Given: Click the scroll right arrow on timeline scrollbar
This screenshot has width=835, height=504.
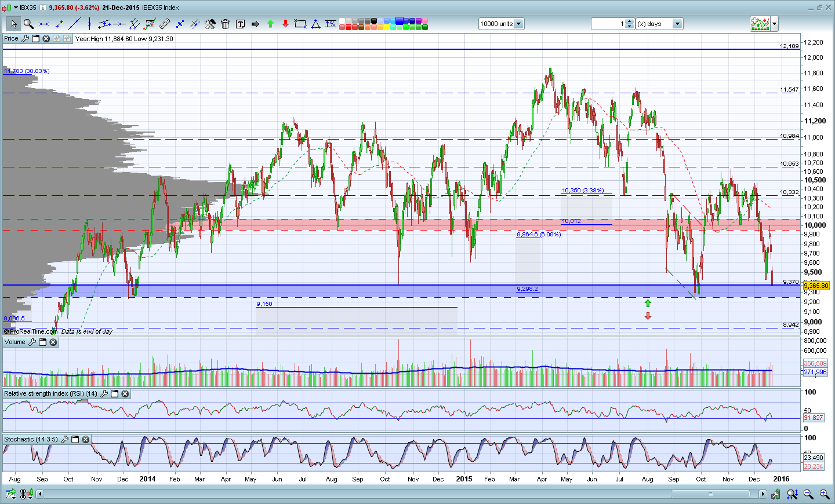Looking at the screenshot, I should (x=763, y=494).
